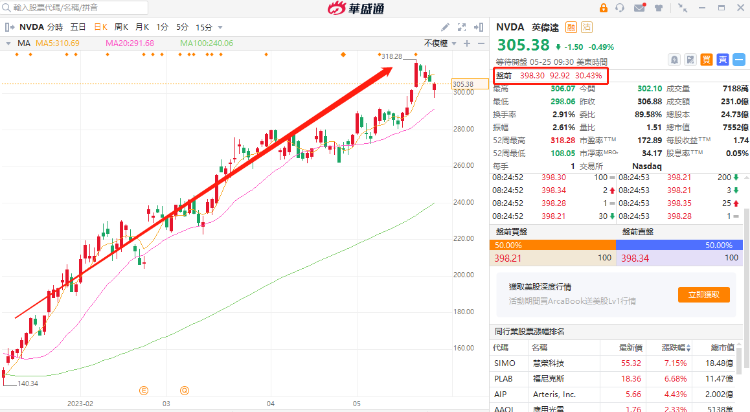Set price alert bell icon
This screenshot has width=750, height=412.
pyautogui.click(x=674, y=60)
